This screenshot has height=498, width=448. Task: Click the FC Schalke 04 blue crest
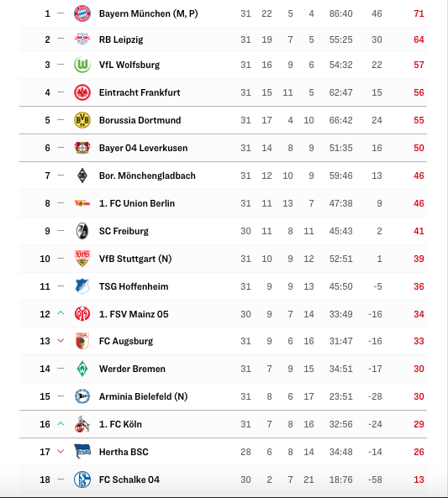(82, 480)
